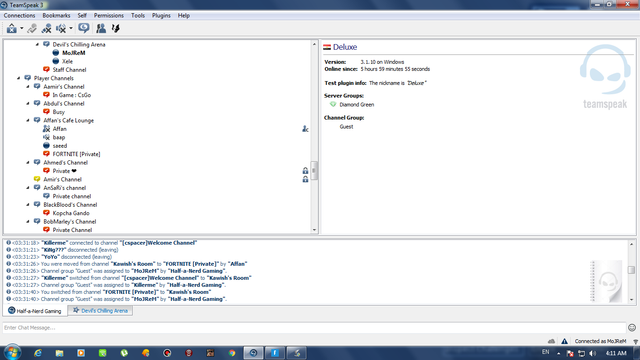The width and height of the screenshot is (640, 360).
Task: Select user Xele in channel tree
Action: pos(67,61)
